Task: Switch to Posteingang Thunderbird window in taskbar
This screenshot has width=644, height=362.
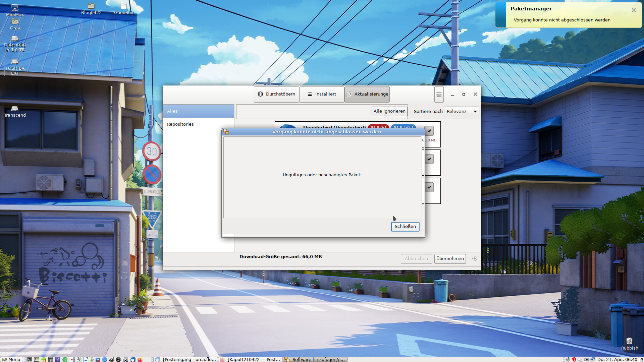Action: pyautogui.click(x=186, y=359)
